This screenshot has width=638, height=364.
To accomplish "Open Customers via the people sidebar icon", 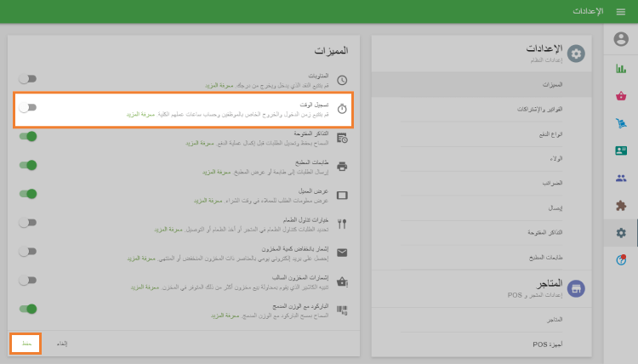I will coord(621,178).
